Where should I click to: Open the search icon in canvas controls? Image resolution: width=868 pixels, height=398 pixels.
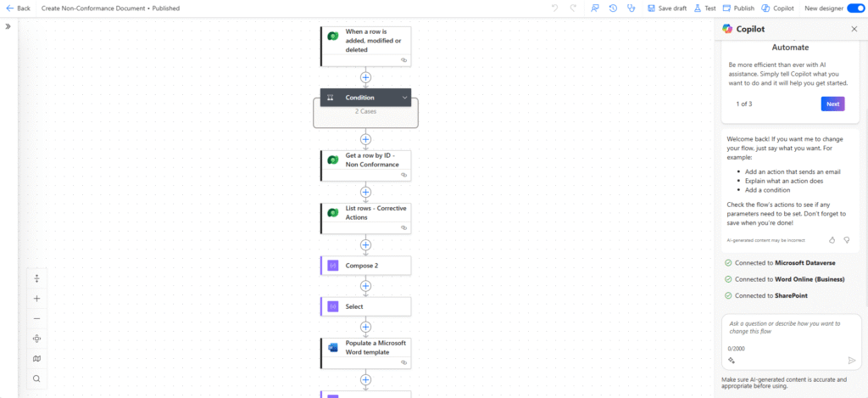pyautogui.click(x=36, y=378)
